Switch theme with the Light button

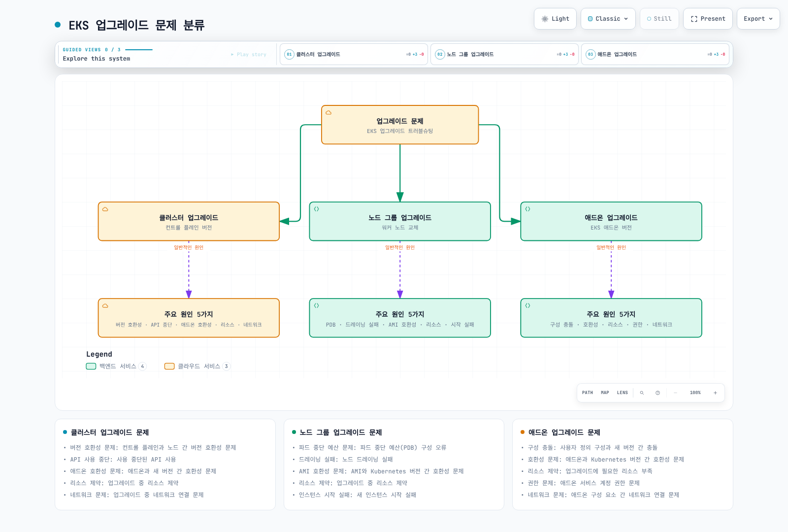pos(555,19)
